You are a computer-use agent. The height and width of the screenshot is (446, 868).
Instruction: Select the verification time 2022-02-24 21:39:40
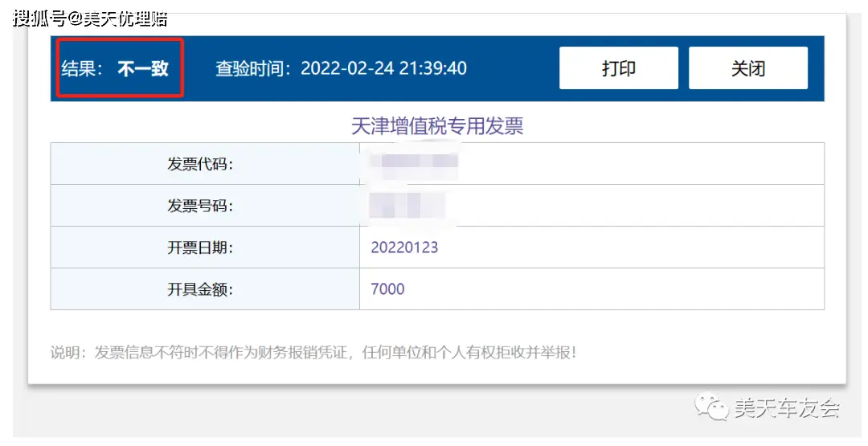click(383, 68)
